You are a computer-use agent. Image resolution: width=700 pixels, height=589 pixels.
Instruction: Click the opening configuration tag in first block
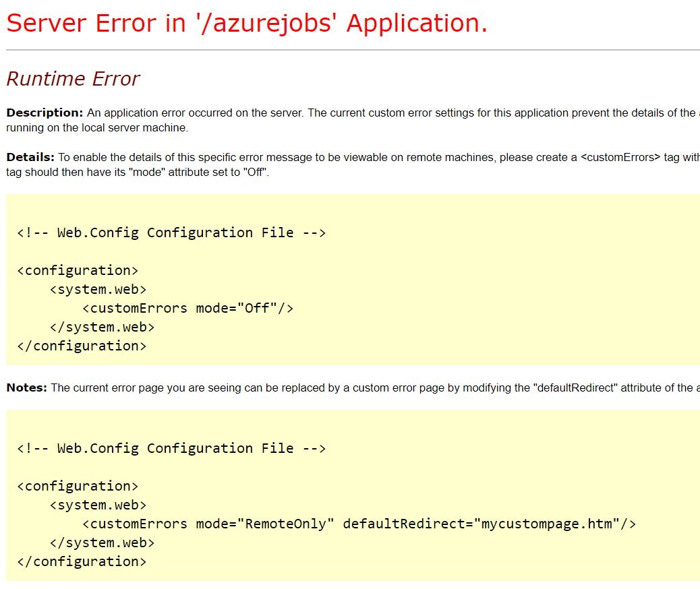[78, 270]
